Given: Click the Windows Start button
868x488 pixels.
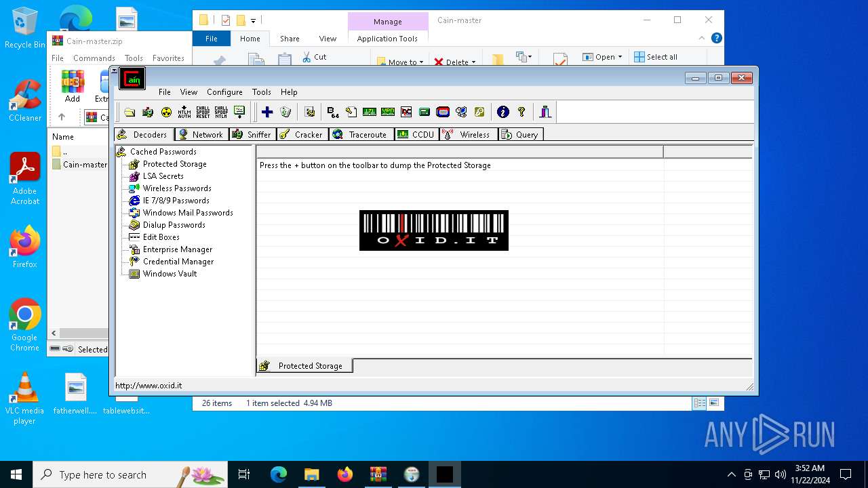Looking at the screenshot, I should [16, 474].
